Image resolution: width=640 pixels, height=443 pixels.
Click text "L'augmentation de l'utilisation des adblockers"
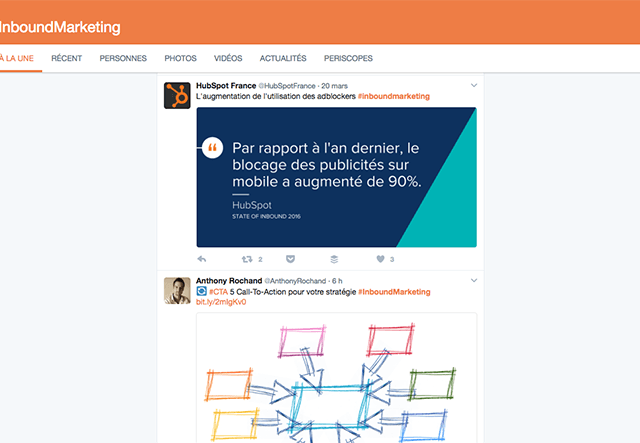tap(276, 96)
